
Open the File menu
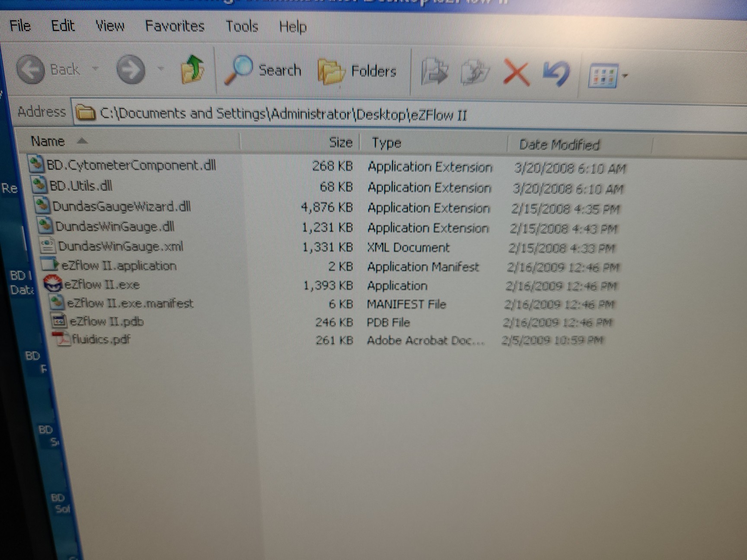pyautogui.click(x=20, y=25)
